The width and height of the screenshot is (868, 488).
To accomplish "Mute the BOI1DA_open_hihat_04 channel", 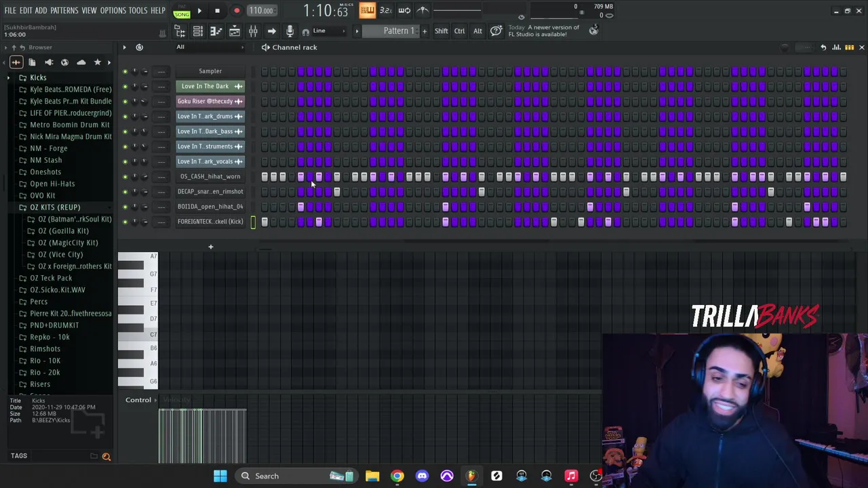I will point(125,207).
